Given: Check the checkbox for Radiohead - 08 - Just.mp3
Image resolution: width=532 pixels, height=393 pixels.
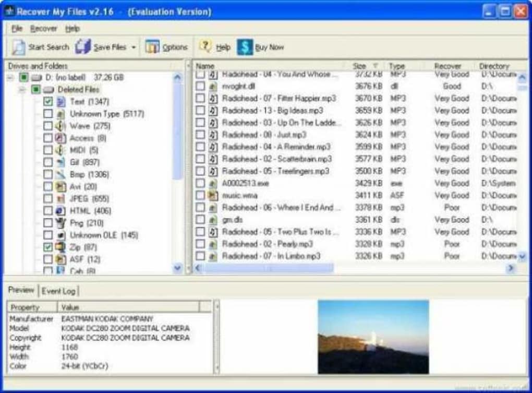Looking at the screenshot, I should pos(199,135).
